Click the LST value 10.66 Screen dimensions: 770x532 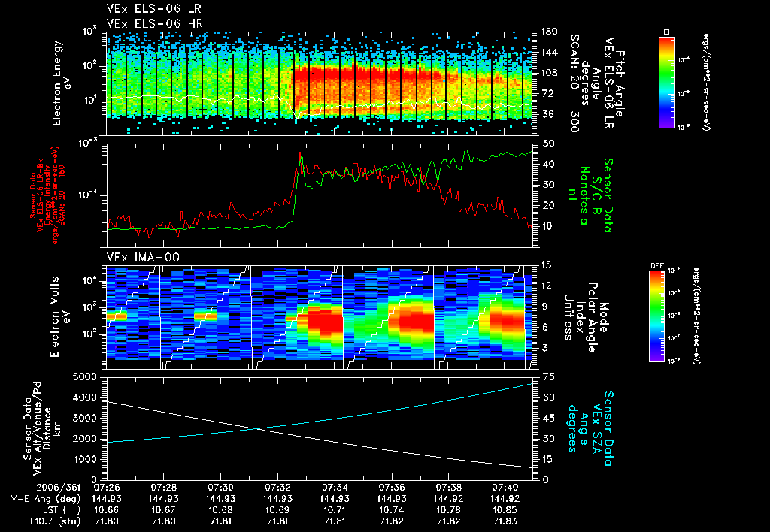coord(107,510)
